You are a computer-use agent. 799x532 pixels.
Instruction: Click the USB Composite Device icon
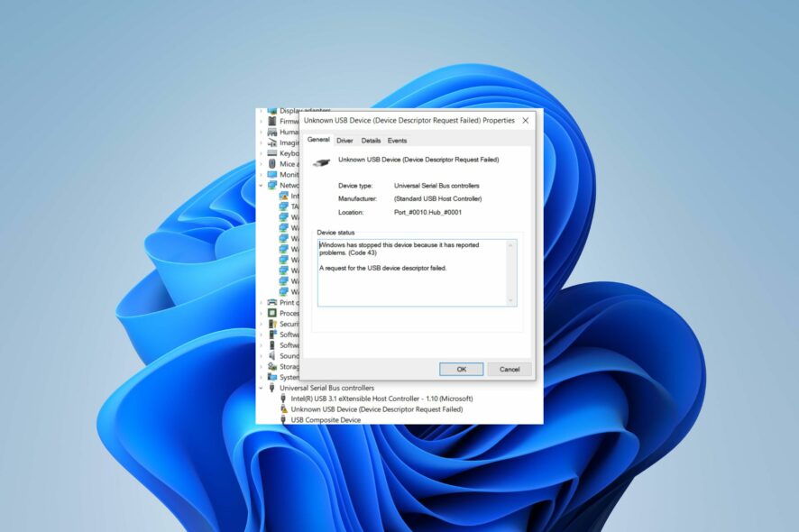click(x=284, y=420)
